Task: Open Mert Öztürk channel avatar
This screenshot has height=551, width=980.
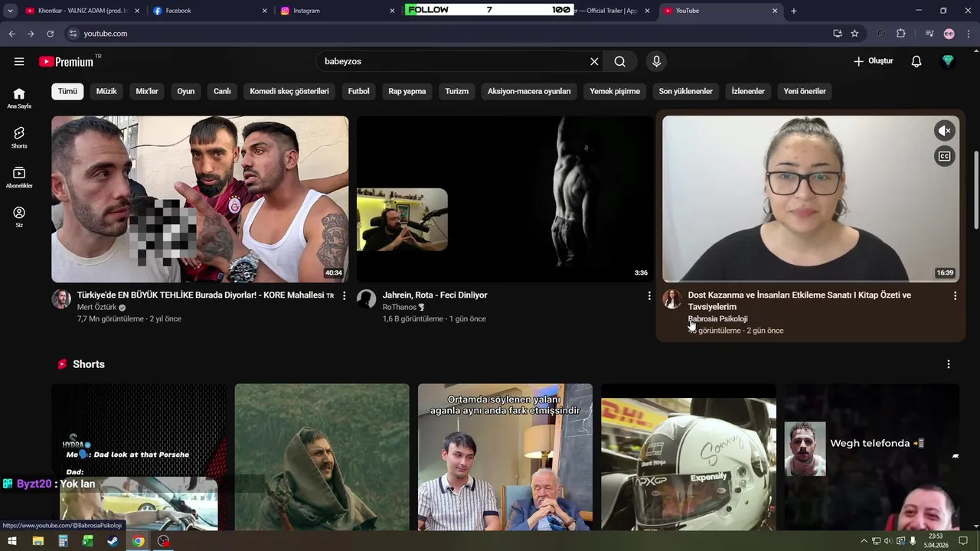Action: (61, 299)
